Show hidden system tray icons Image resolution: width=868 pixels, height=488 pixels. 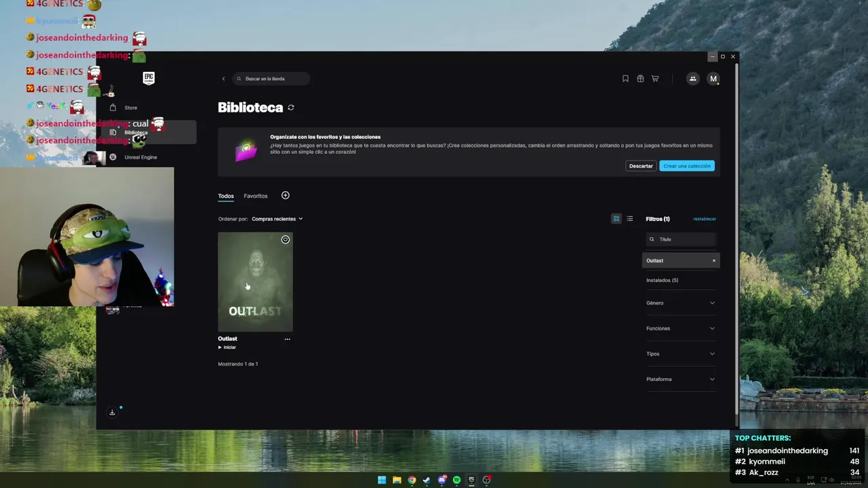tap(787, 480)
